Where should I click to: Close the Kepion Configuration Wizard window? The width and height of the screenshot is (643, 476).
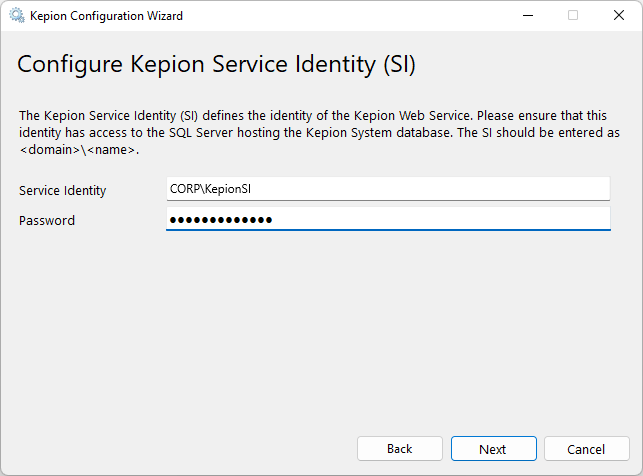619,16
